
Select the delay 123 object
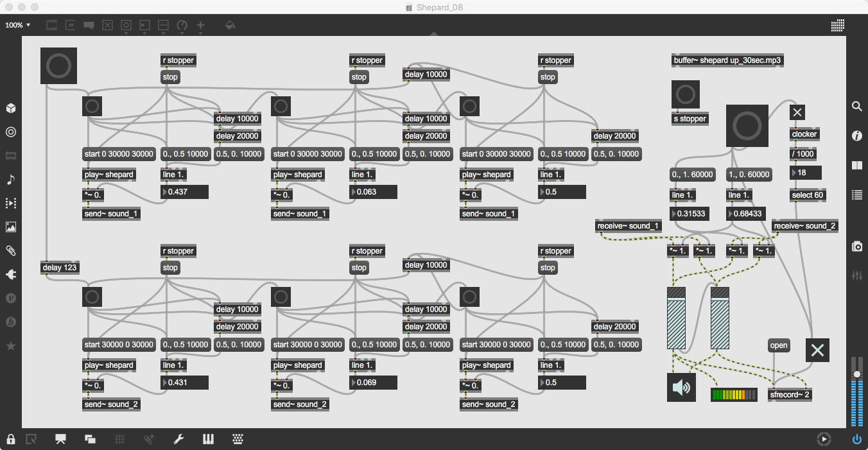[60, 268]
